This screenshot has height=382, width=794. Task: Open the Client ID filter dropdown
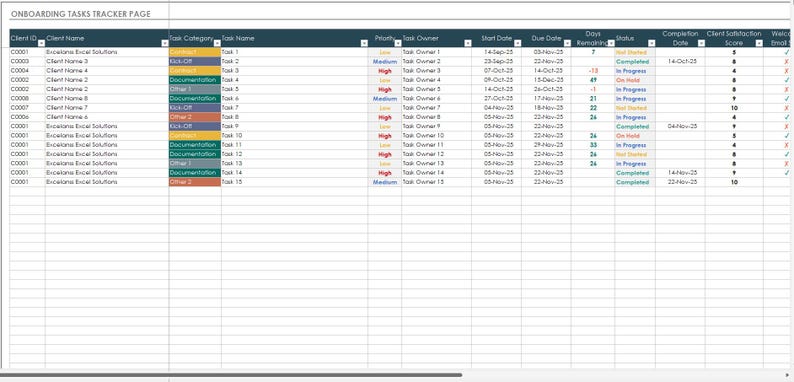(x=42, y=43)
